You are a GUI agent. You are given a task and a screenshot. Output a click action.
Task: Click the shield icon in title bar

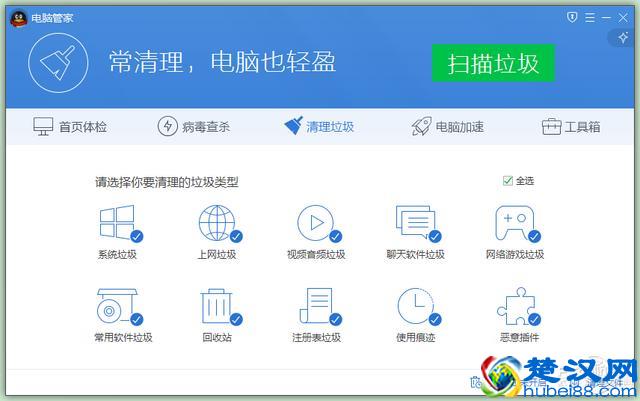pos(572,17)
